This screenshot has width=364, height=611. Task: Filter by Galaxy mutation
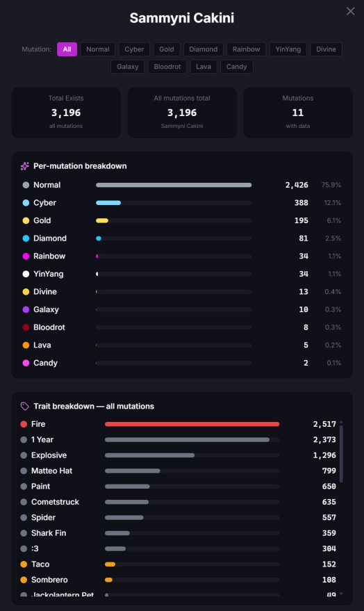128,67
